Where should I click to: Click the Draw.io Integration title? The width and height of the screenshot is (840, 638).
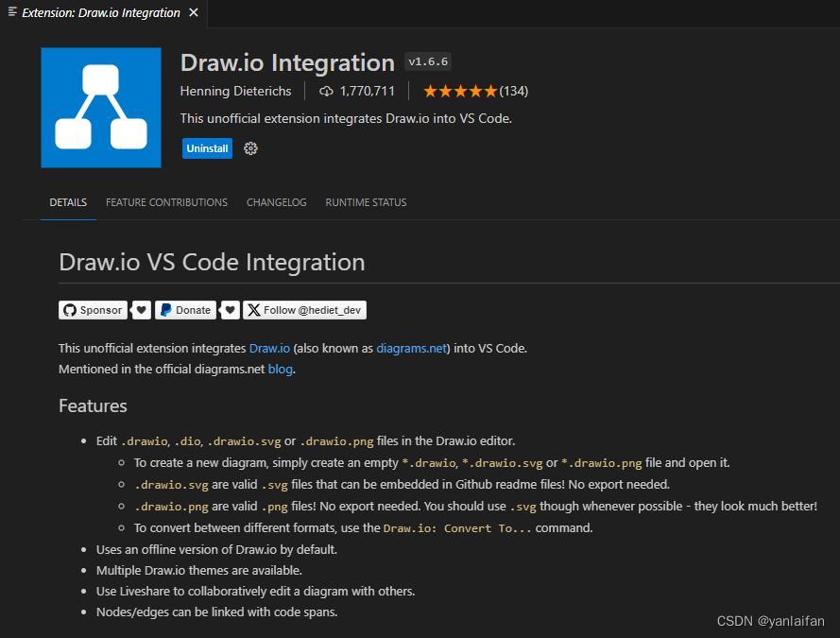coord(287,62)
